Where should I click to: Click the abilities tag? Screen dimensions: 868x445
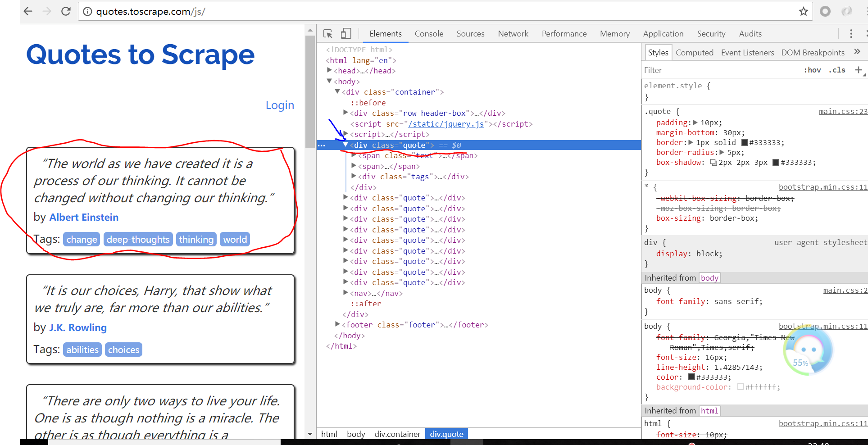(x=82, y=350)
